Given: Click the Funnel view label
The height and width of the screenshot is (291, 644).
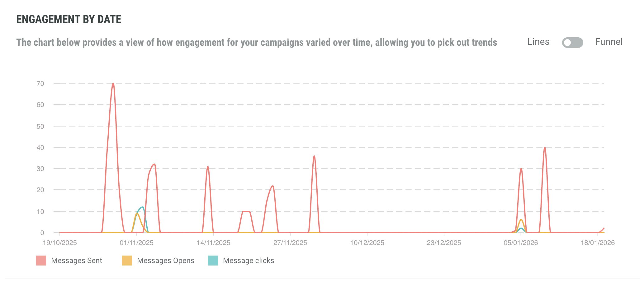Looking at the screenshot, I should point(608,42).
